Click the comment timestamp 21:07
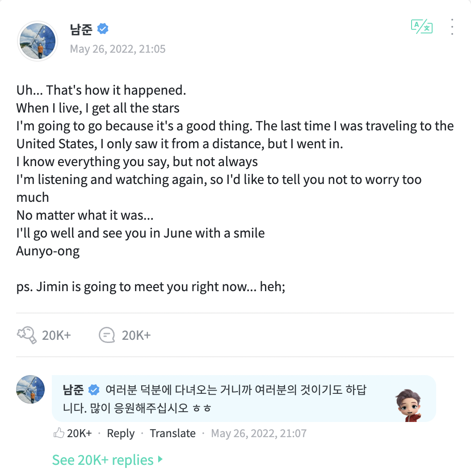The image size is (471, 476). pos(259,434)
